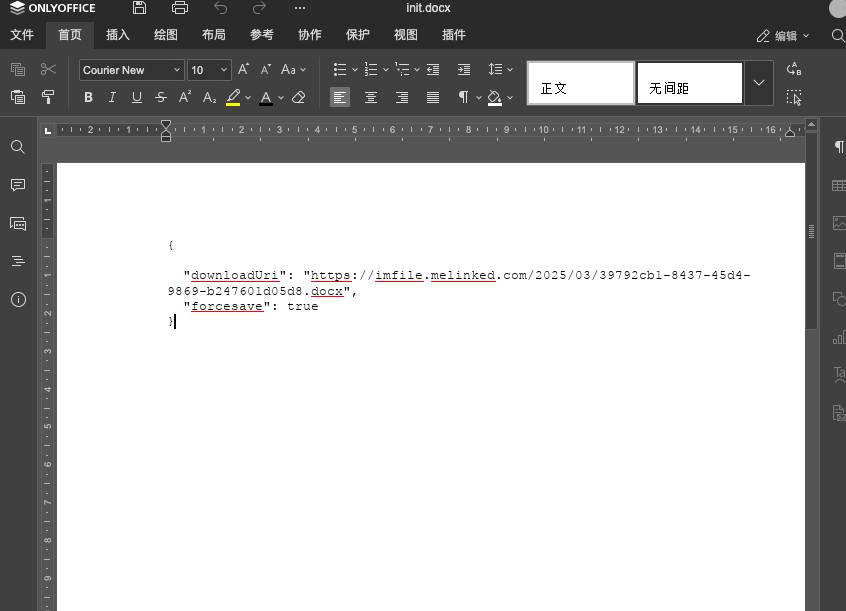Increase font size with A-up icon

click(243, 69)
